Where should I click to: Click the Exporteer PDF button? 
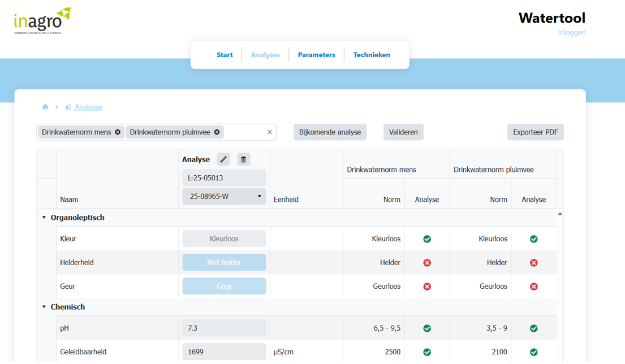pos(535,132)
